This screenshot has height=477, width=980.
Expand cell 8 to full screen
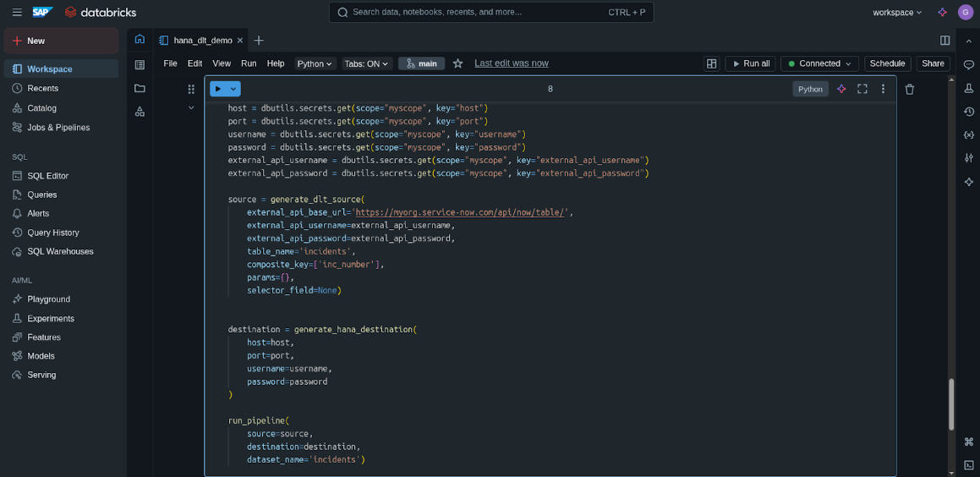(x=862, y=89)
